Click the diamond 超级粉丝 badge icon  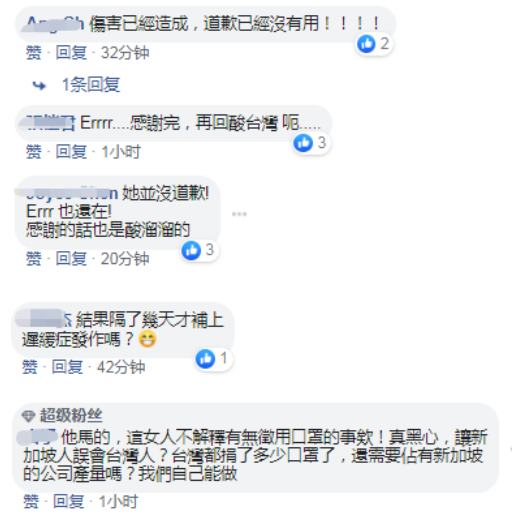click(x=28, y=416)
